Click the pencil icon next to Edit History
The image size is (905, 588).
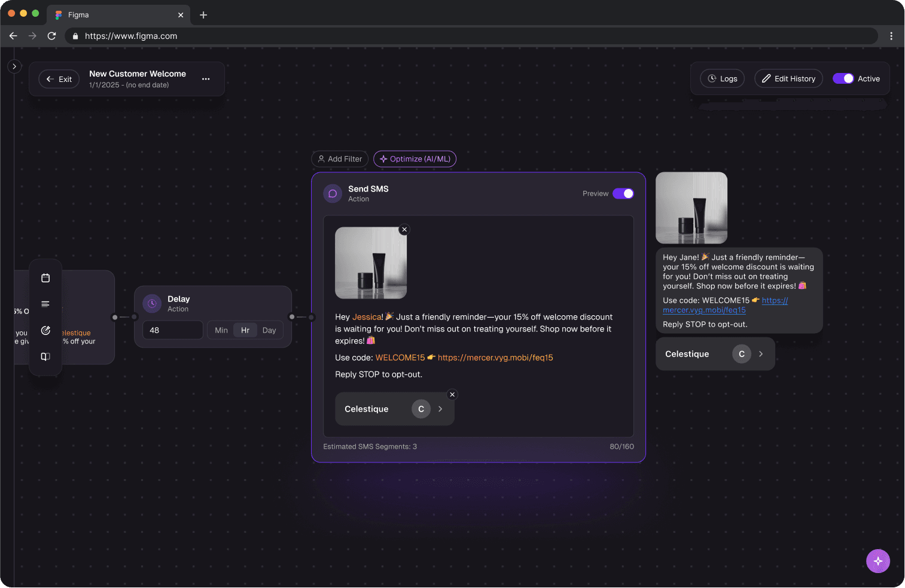coord(766,78)
